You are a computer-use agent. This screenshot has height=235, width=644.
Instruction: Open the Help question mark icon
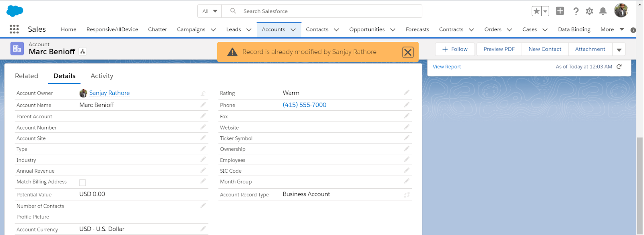(576, 11)
